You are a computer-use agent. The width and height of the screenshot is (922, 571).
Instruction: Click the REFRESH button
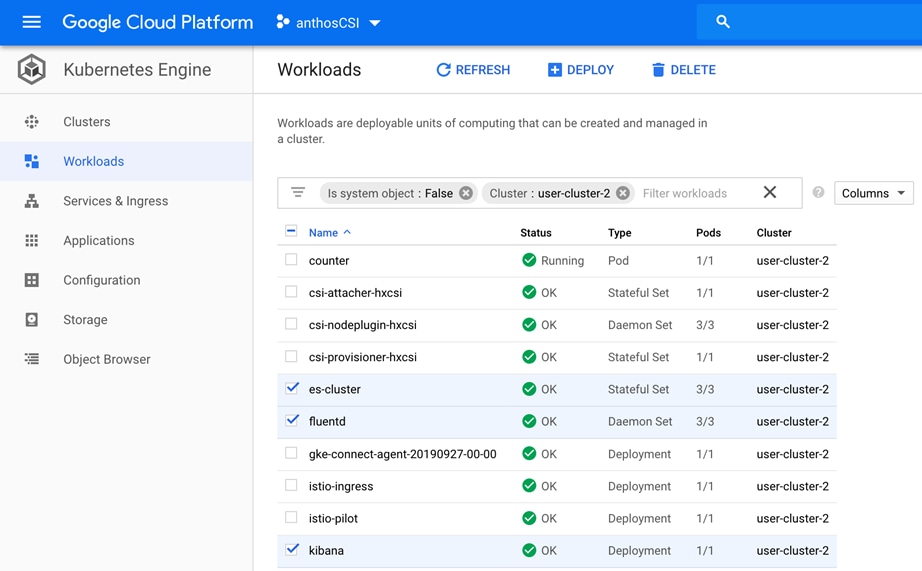point(473,70)
